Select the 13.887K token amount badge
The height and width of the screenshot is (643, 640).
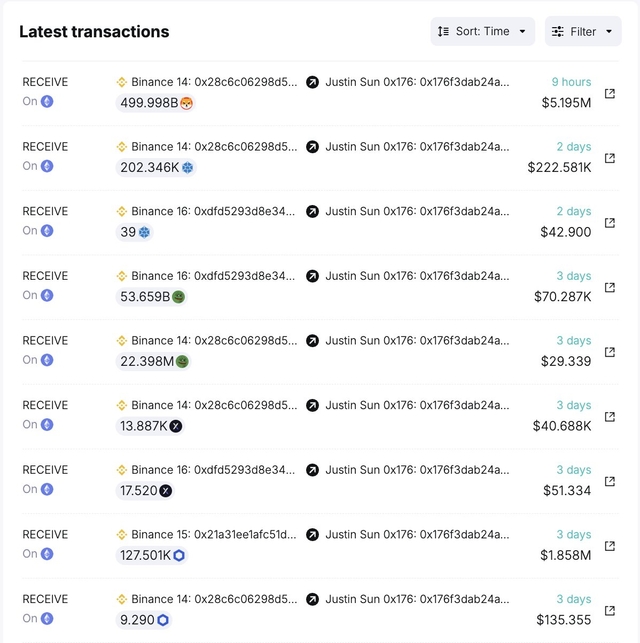(150, 426)
